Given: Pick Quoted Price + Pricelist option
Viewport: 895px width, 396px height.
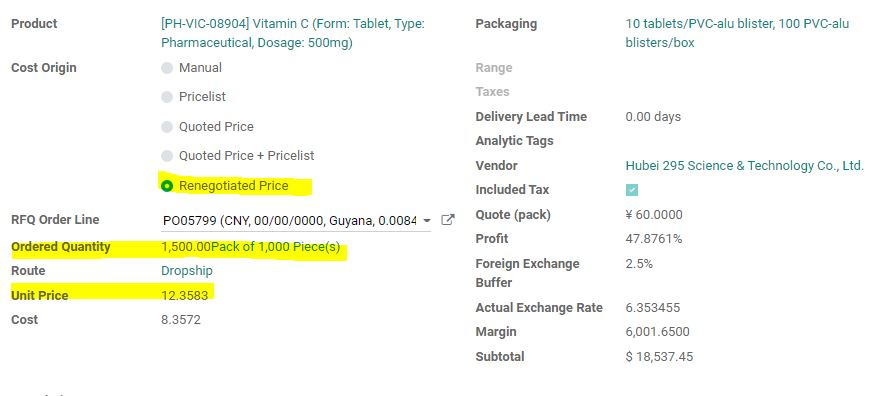Looking at the screenshot, I should click(167, 156).
